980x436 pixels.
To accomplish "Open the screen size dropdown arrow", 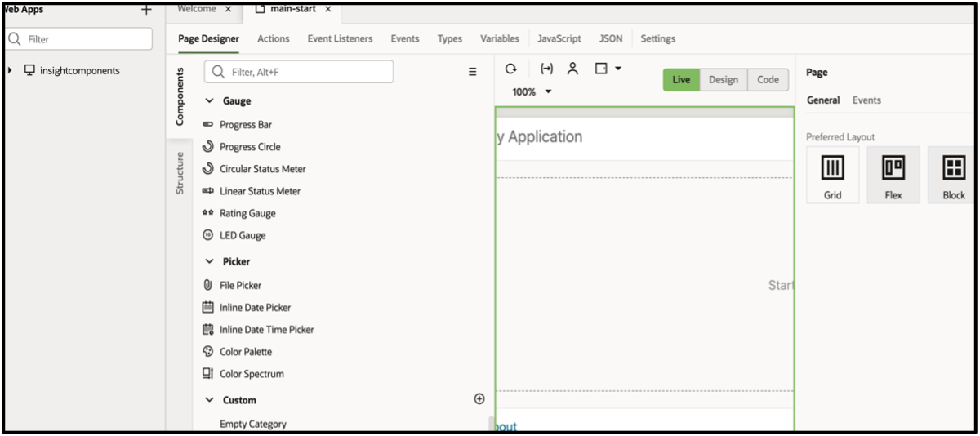I will point(617,69).
